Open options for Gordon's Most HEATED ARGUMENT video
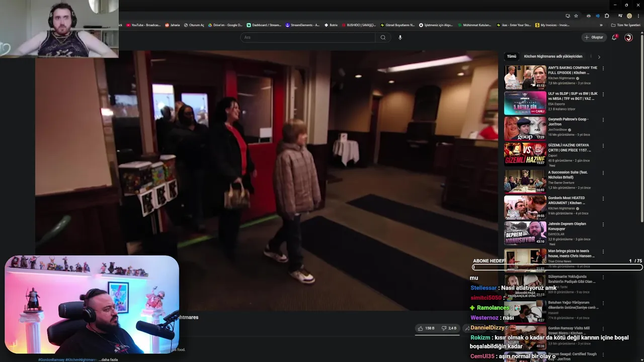This screenshot has width=644, height=362. 603,199
